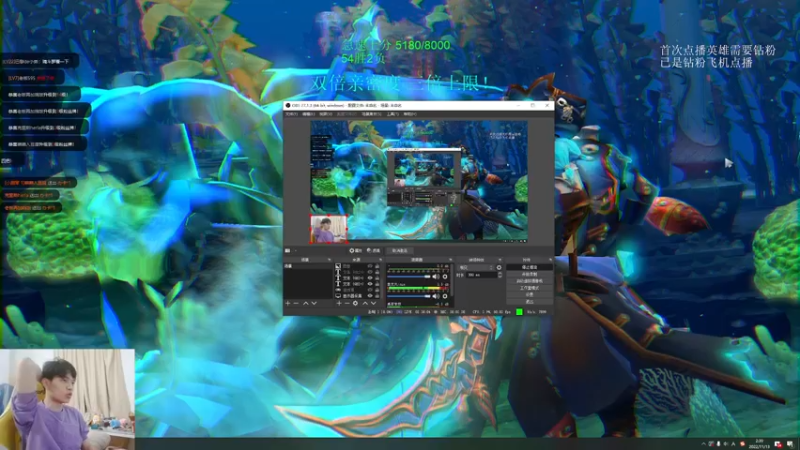Image resolution: width=800 pixels, height=450 pixels.
Task: Increase transition duration with up arrow
Action: click(x=500, y=273)
